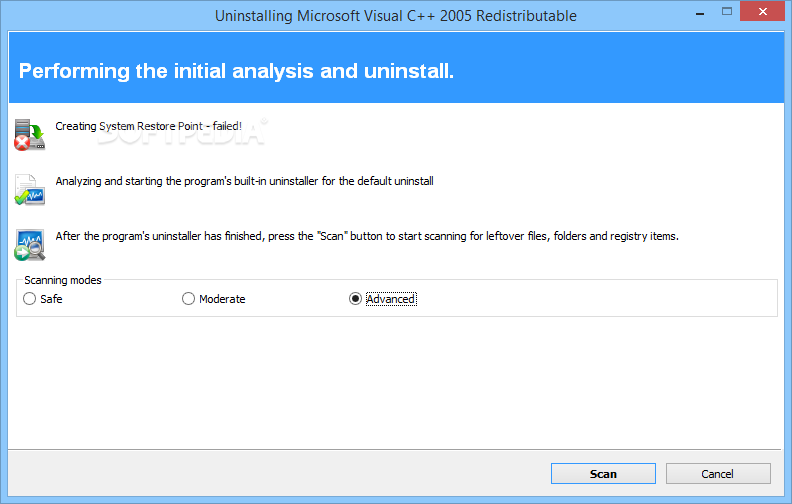Click the leftover scan magnifier icon
This screenshot has height=504, width=792.
[30, 245]
